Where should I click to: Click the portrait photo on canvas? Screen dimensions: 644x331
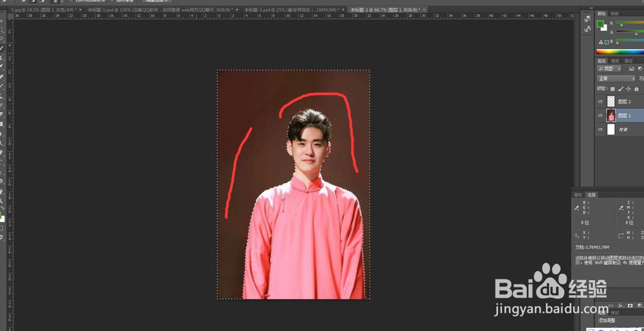293,184
